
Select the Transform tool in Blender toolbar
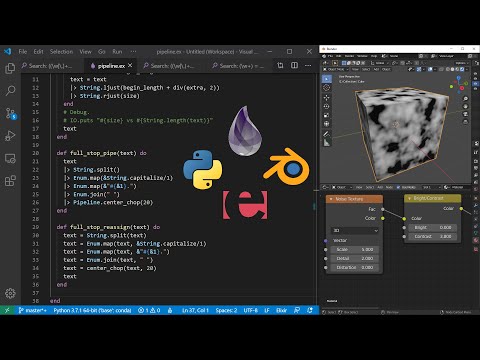pyautogui.click(x=327, y=124)
